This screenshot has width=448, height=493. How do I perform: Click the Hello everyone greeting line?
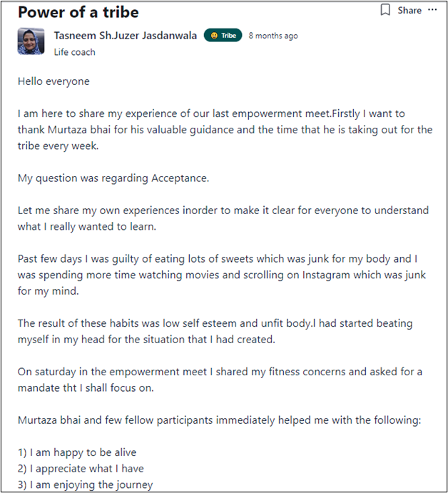coord(54,81)
